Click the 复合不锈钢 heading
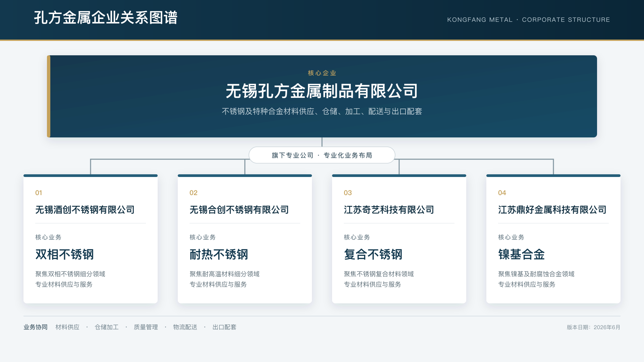 pyautogui.click(x=373, y=254)
